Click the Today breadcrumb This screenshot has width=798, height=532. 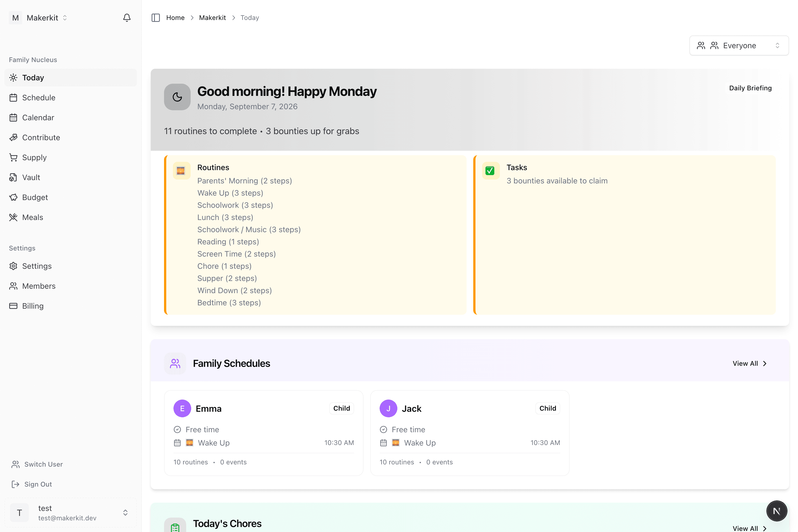point(250,18)
